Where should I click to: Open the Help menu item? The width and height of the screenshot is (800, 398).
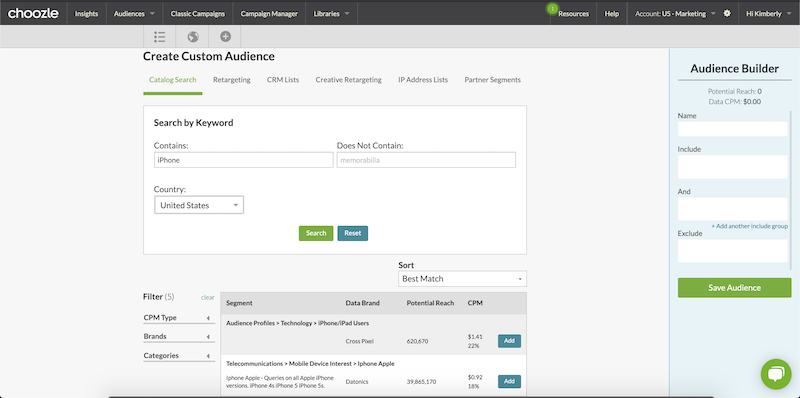pos(611,14)
